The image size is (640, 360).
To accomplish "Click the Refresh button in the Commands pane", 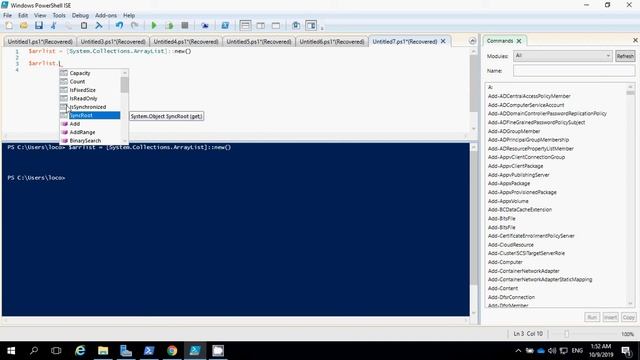I will click(625, 56).
